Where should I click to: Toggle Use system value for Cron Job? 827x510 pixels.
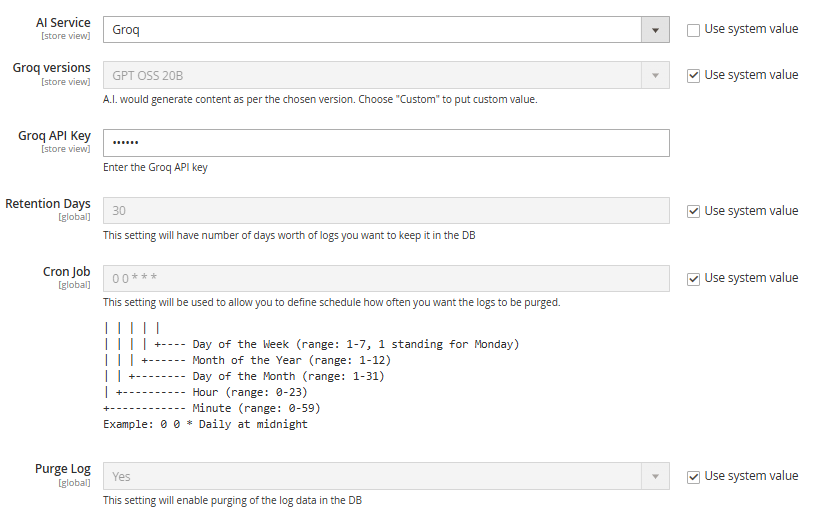tap(694, 278)
